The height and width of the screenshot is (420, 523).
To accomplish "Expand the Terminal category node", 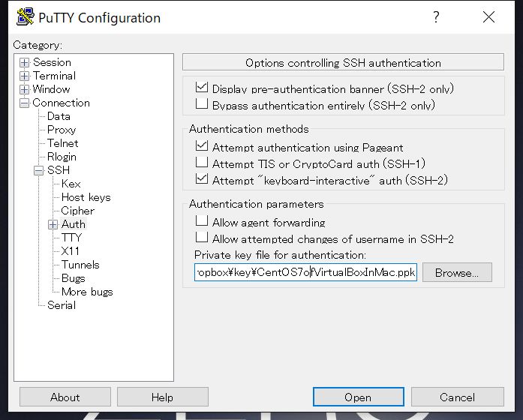I will 24,76.
